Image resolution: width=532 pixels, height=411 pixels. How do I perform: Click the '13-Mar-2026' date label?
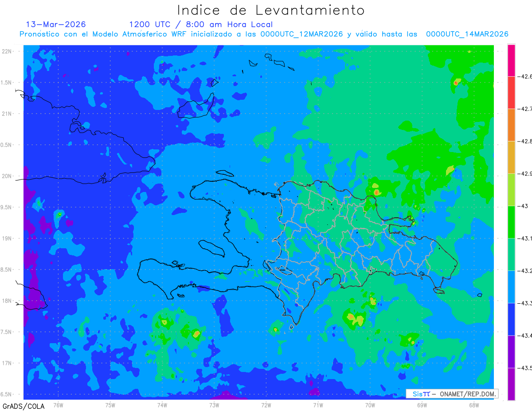point(56,24)
